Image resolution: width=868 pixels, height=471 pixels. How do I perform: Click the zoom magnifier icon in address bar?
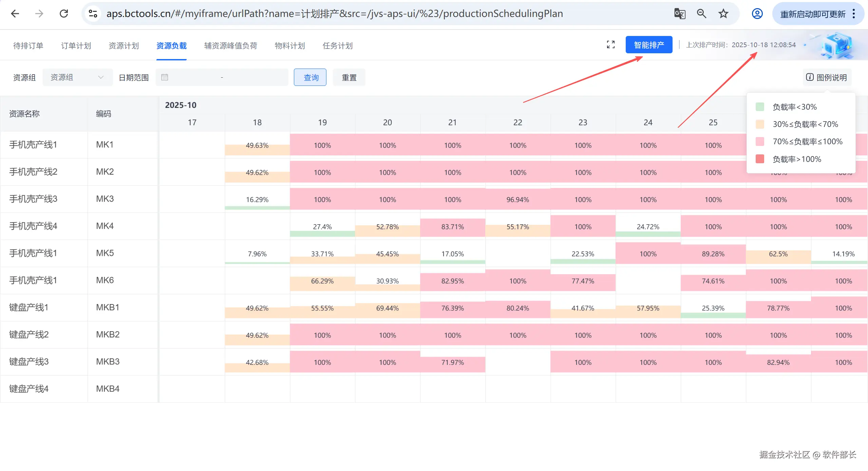tap(701, 14)
